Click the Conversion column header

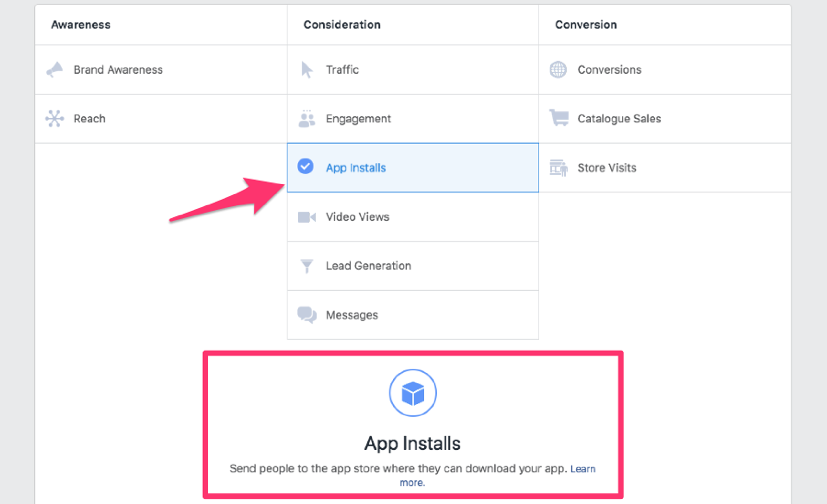click(x=586, y=25)
